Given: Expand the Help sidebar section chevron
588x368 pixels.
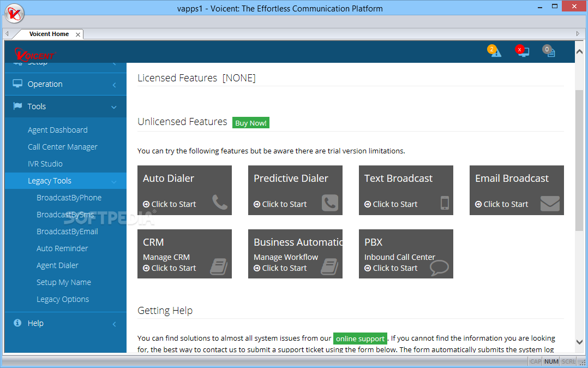Looking at the screenshot, I should pyautogui.click(x=114, y=324).
